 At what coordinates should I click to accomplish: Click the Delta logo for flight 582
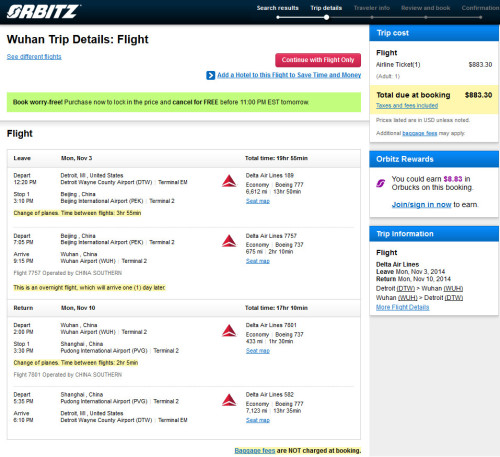click(x=229, y=400)
